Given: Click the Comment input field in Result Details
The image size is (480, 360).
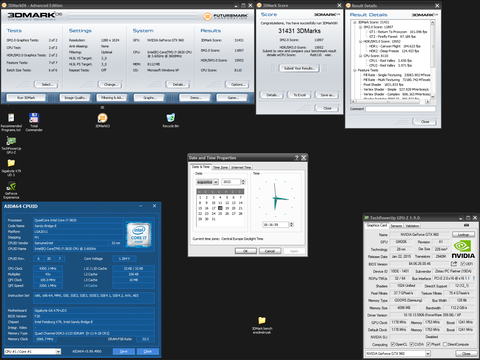Looking at the screenshot, I should tap(400, 109).
